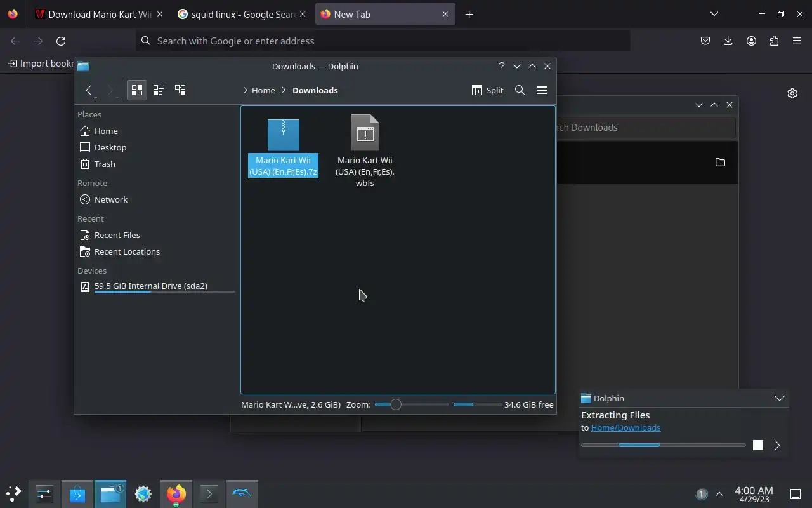Click the Mario Kart Wii .wbfs filename label
812x508 pixels.
365,171
